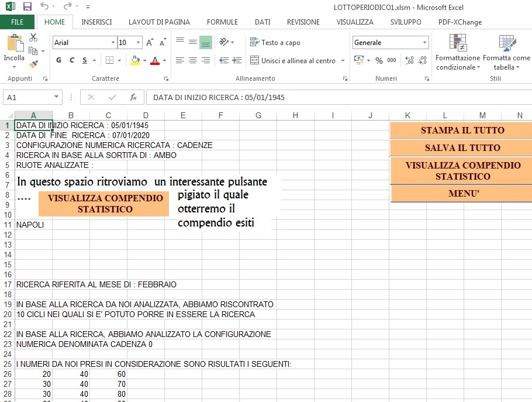Click the Save icon in quick access toolbar
The width and height of the screenshot is (532, 402).
click(x=27, y=6)
